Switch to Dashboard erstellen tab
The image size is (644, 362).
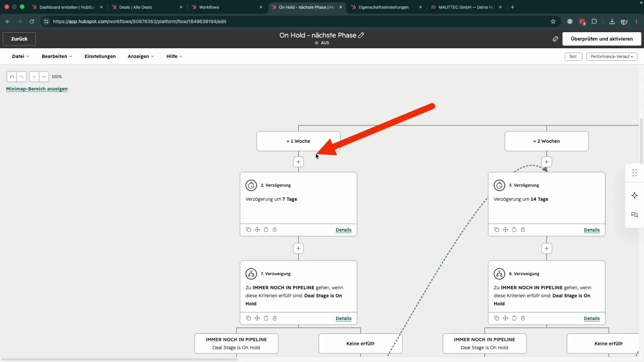(67, 7)
